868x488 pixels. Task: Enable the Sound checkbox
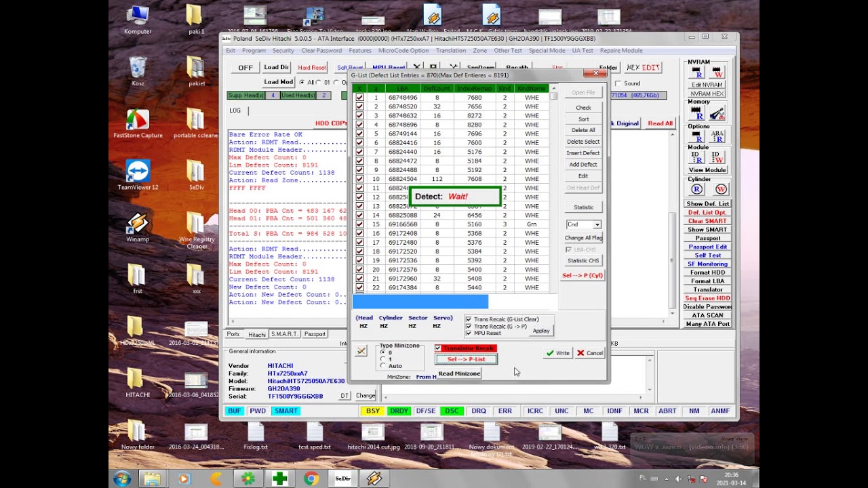[x=618, y=83]
